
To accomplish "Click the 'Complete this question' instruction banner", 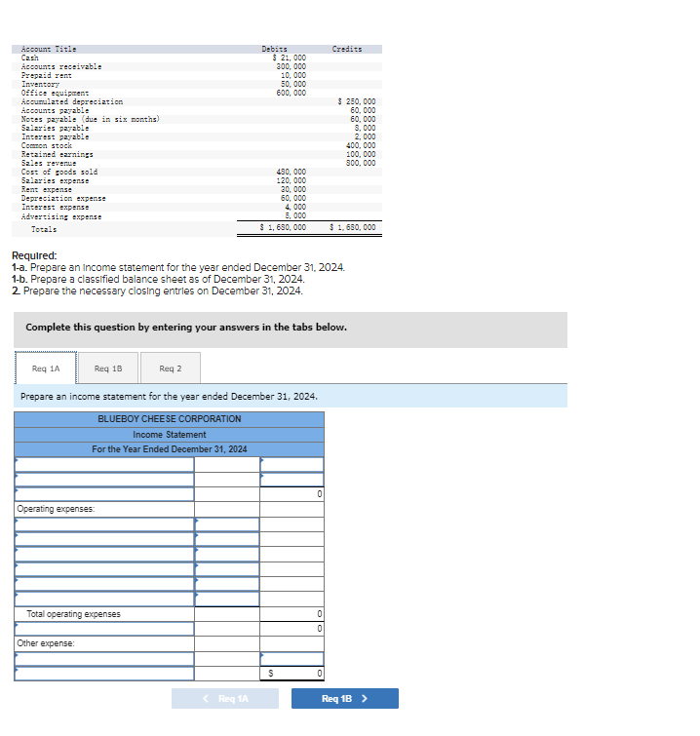I will (291, 329).
